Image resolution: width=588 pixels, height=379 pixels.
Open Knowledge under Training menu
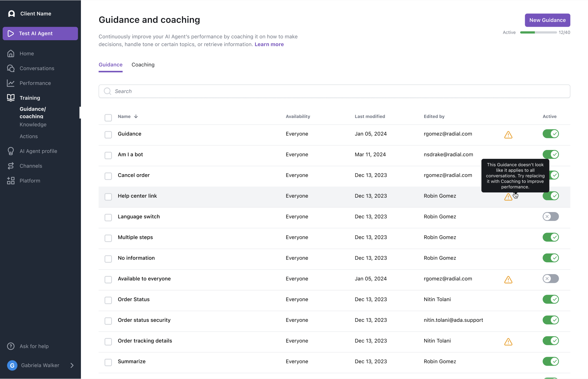point(33,125)
